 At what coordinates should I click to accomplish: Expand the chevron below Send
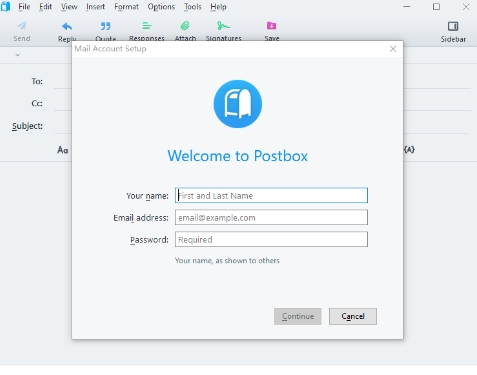pyautogui.click(x=18, y=55)
